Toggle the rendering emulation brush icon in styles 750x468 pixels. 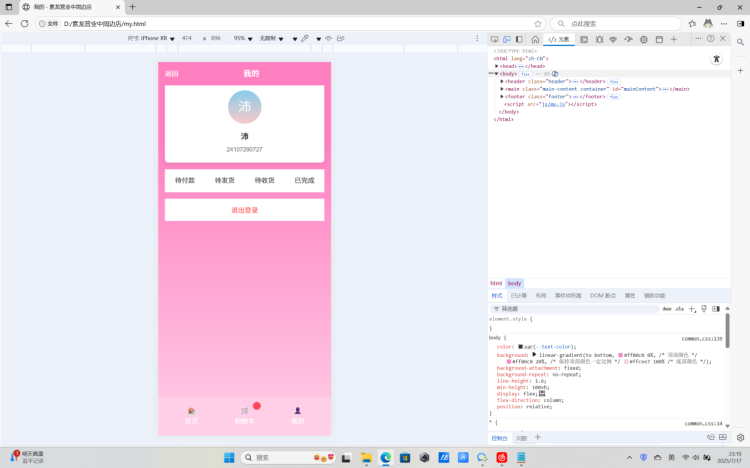pos(704,309)
